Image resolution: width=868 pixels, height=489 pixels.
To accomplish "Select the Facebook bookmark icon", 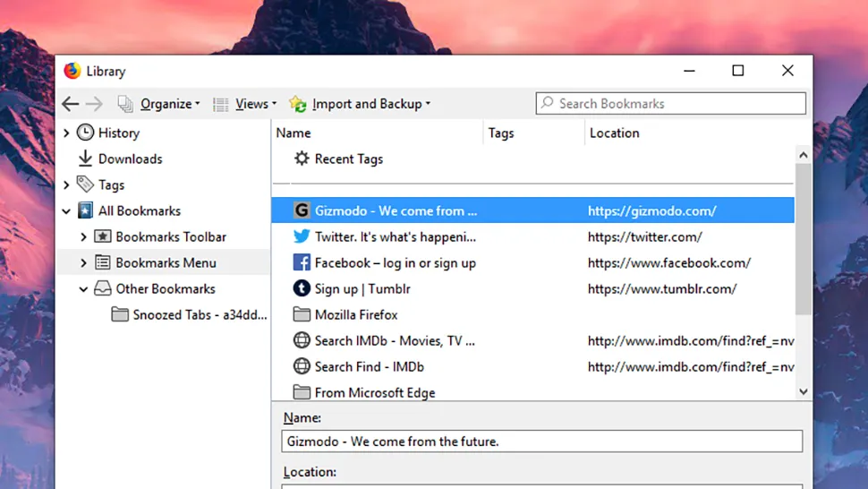I will [302, 263].
